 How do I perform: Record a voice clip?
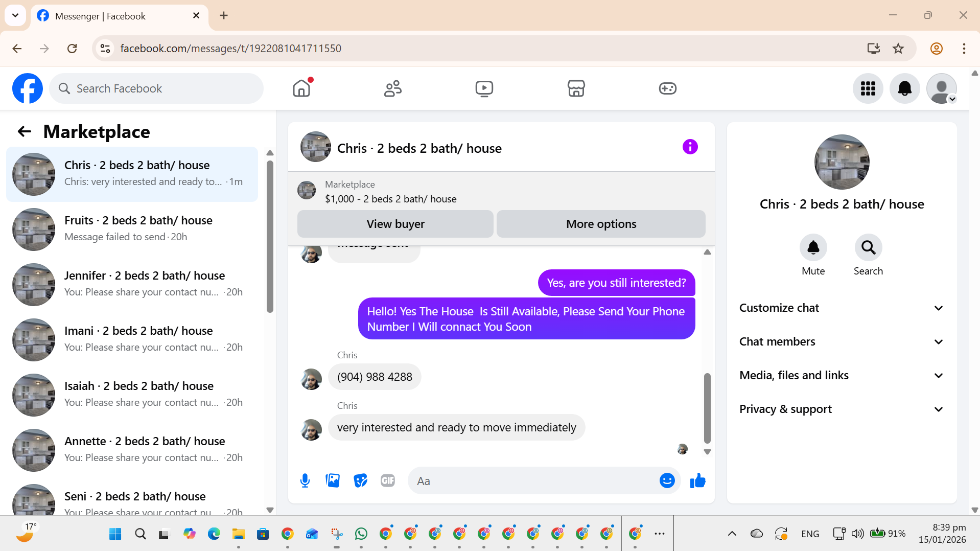pyautogui.click(x=305, y=480)
